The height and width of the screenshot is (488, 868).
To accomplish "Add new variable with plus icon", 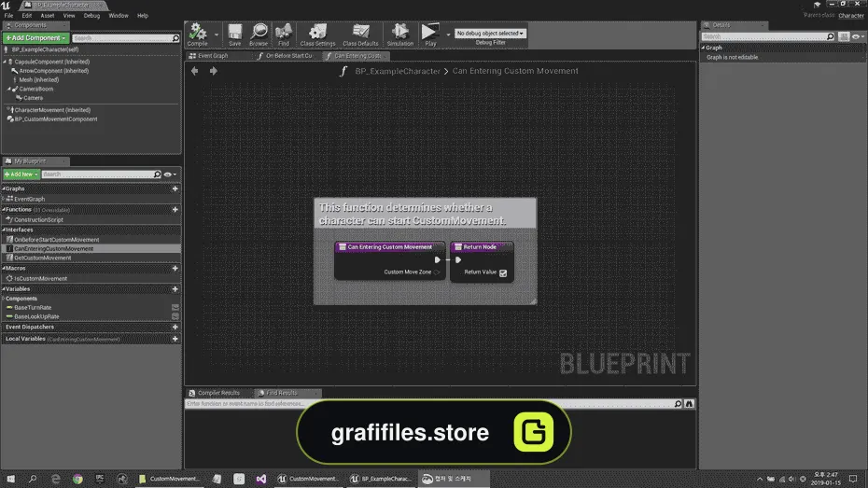I will [x=175, y=289].
